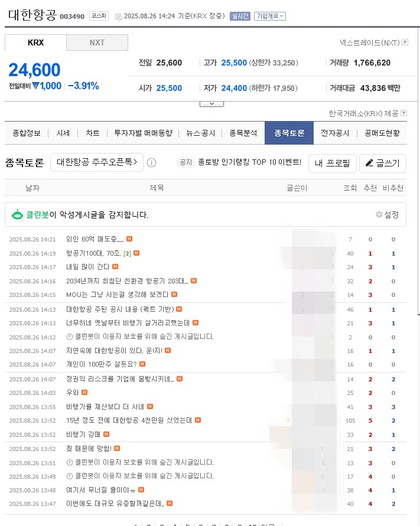Click the new badge beside 비행기 강매
The width and height of the screenshot is (420, 526).
(106, 434)
